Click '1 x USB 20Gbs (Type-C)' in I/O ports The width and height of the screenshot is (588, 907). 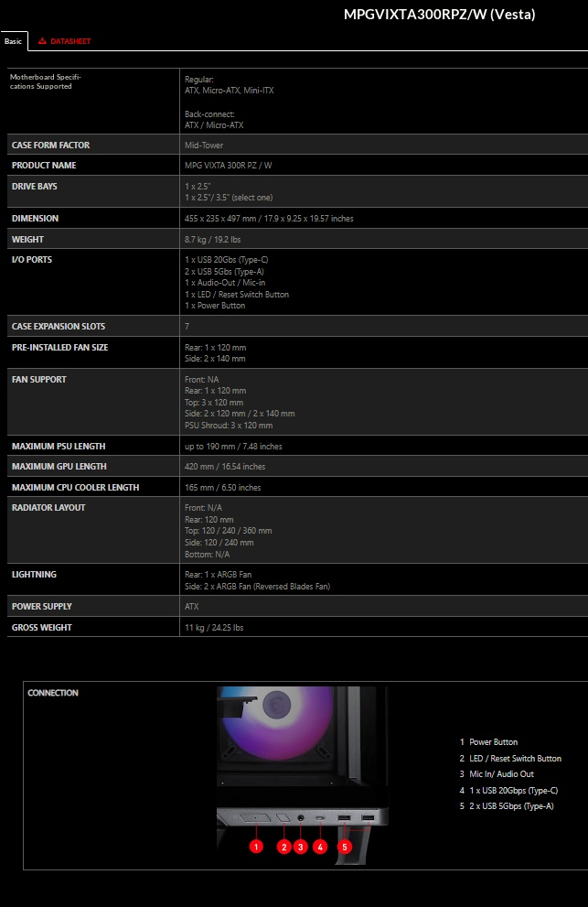coord(226,260)
